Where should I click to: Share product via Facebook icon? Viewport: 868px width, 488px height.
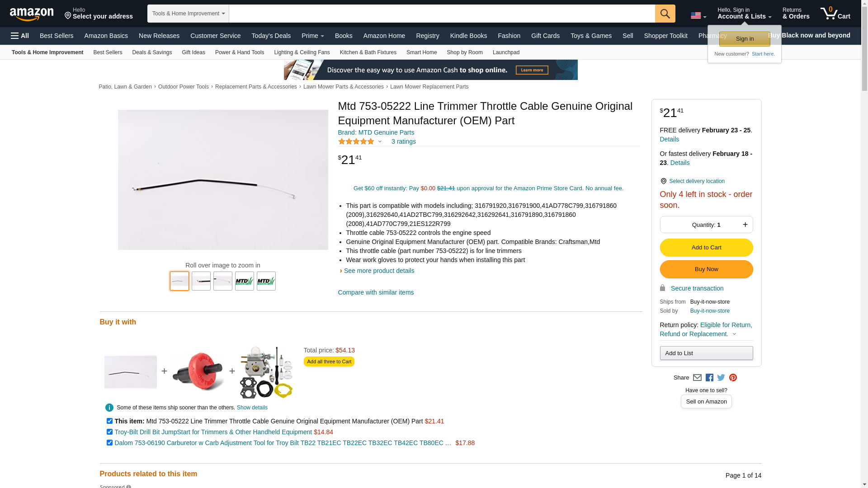click(x=709, y=378)
